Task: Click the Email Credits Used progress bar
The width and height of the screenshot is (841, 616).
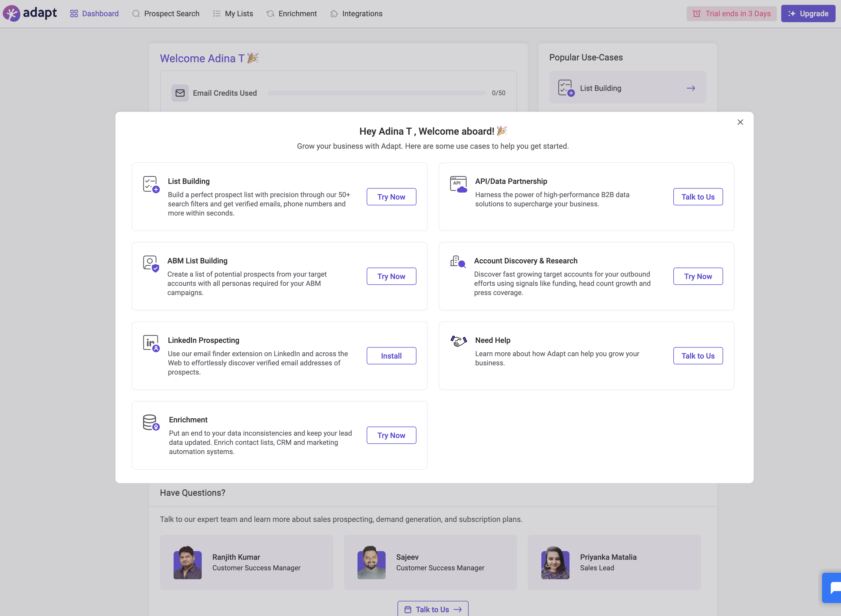Action: coord(376,93)
